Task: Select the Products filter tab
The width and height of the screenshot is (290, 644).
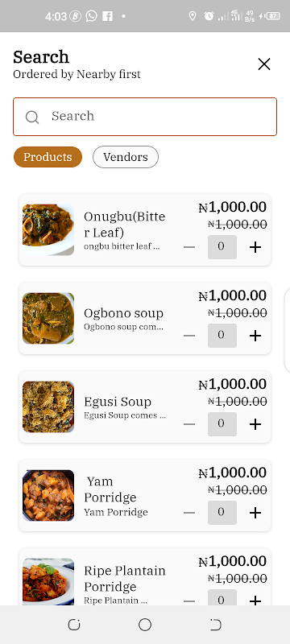Action: click(48, 157)
